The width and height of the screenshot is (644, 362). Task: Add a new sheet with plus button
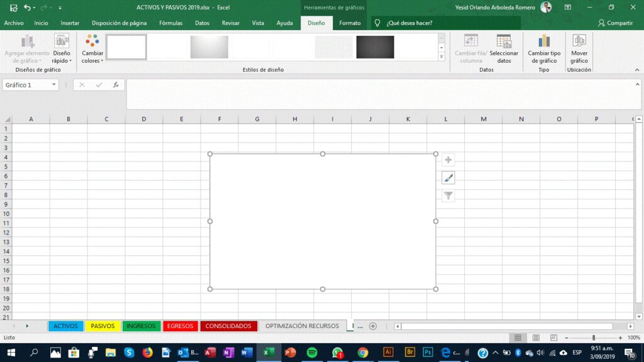373,326
